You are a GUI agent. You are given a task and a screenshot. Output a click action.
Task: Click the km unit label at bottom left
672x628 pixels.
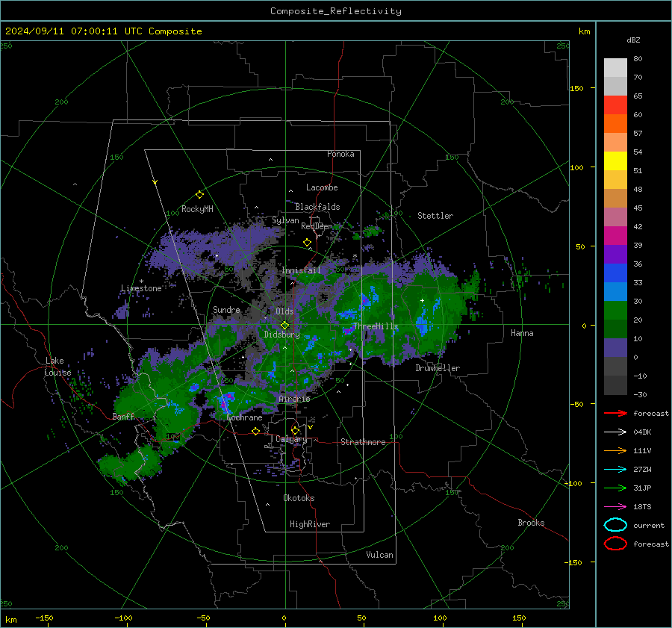tap(10, 620)
